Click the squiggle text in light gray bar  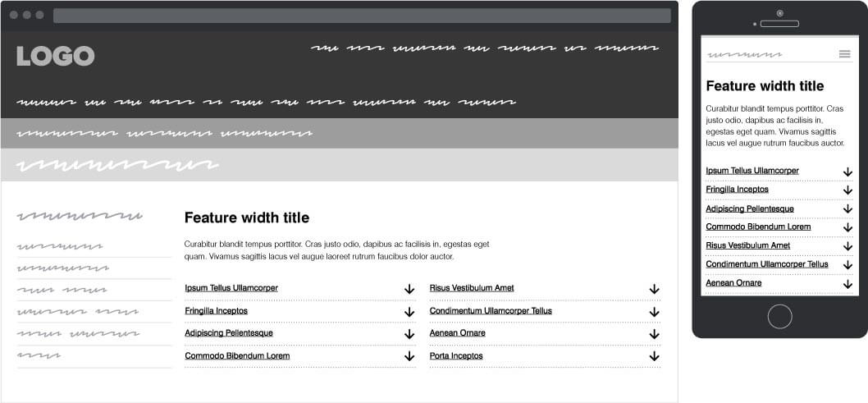tap(117, 165)
